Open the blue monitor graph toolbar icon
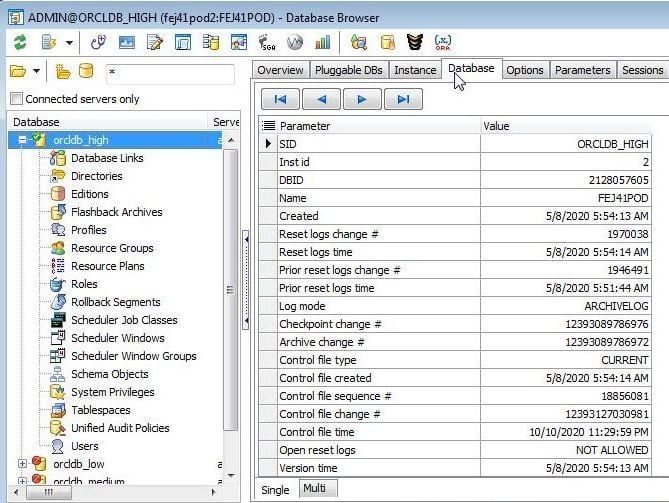The image size is (669, 503). tap(127, 42)
